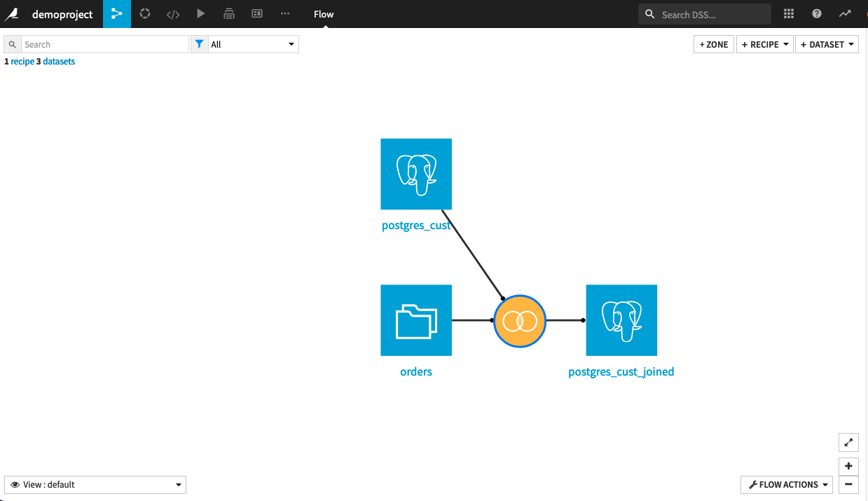Open the postgres_cust_joined dataset node

tap(621, 320)
